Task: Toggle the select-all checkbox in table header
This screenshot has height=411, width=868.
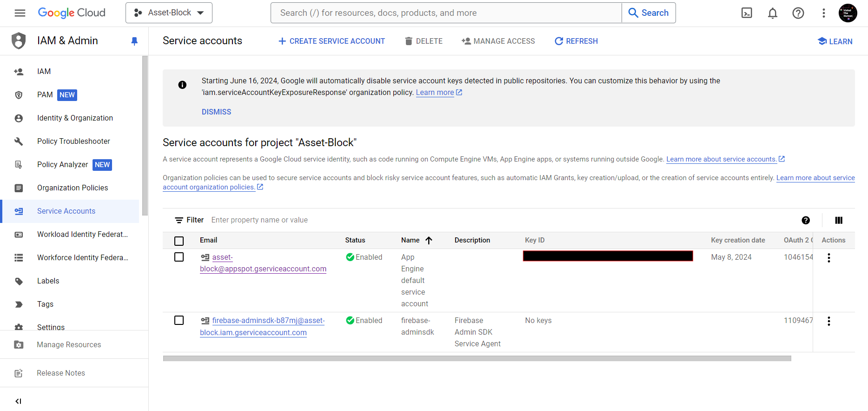Action: click(179, 241)
